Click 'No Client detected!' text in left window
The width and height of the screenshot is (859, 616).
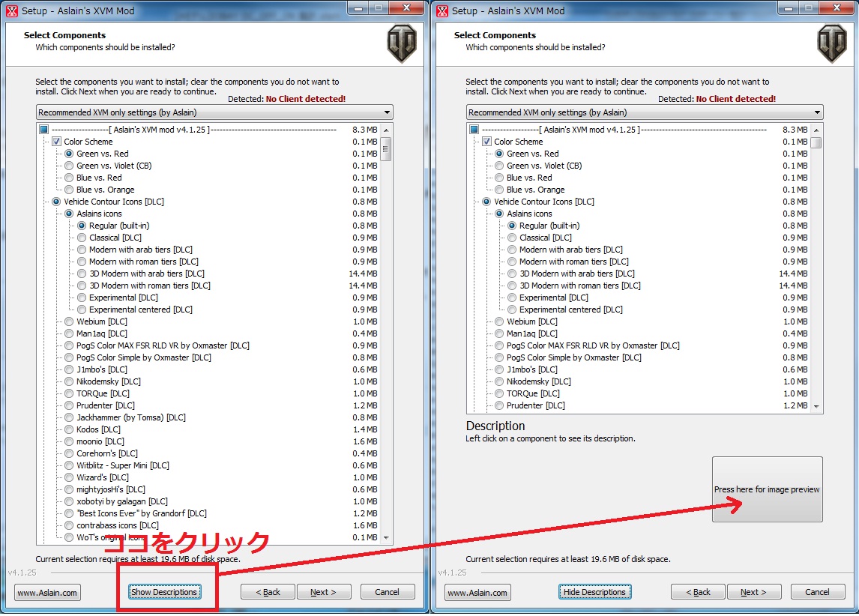pos(306,99)
